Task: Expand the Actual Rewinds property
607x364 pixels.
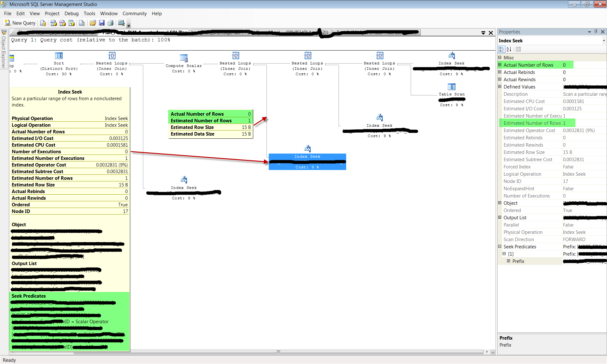Action: 500,79
